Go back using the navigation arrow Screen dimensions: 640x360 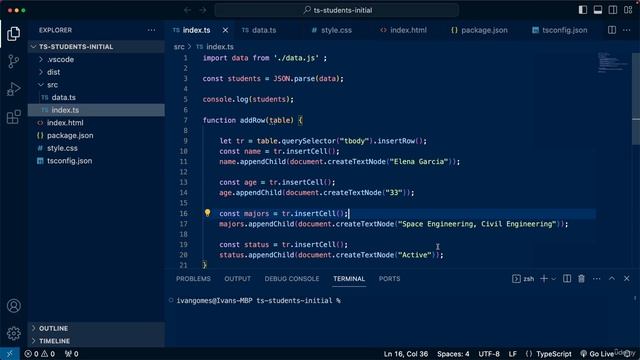coord(187,10)
